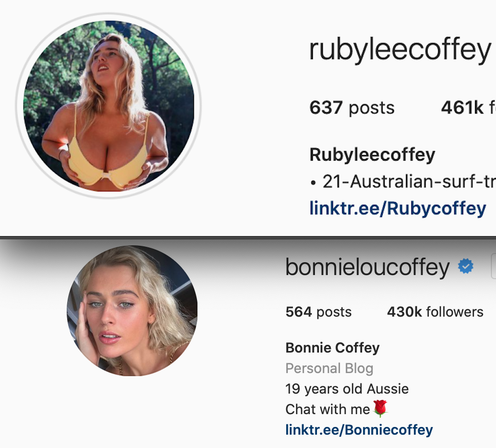Click the Rubyleecoffey display name
496x448 pixels.
tap(372, 154)
